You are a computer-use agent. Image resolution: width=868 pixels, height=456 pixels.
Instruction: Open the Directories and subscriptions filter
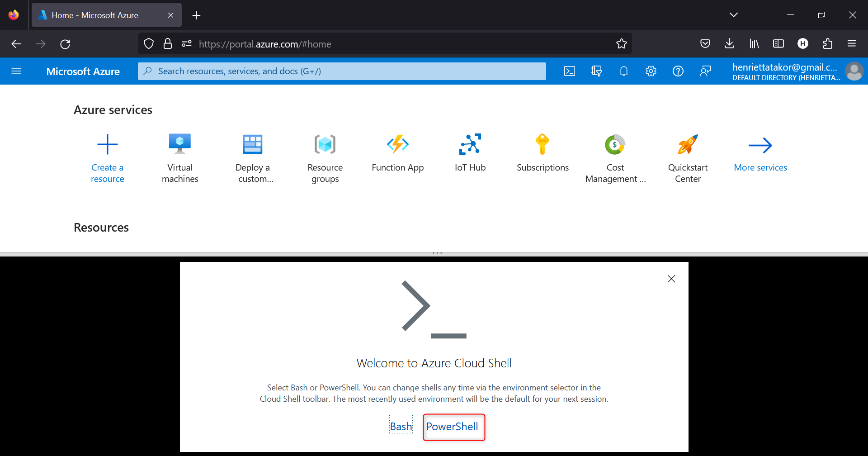click(x=597, y=71)
